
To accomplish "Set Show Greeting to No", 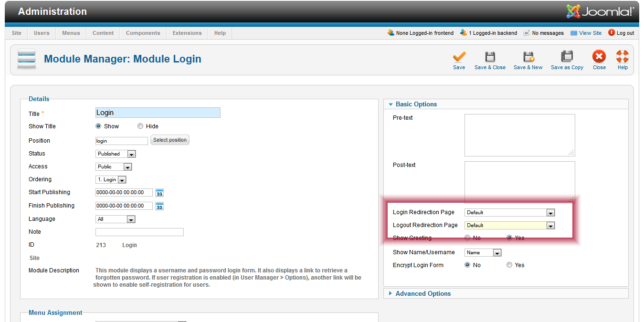I will (467, 238).
